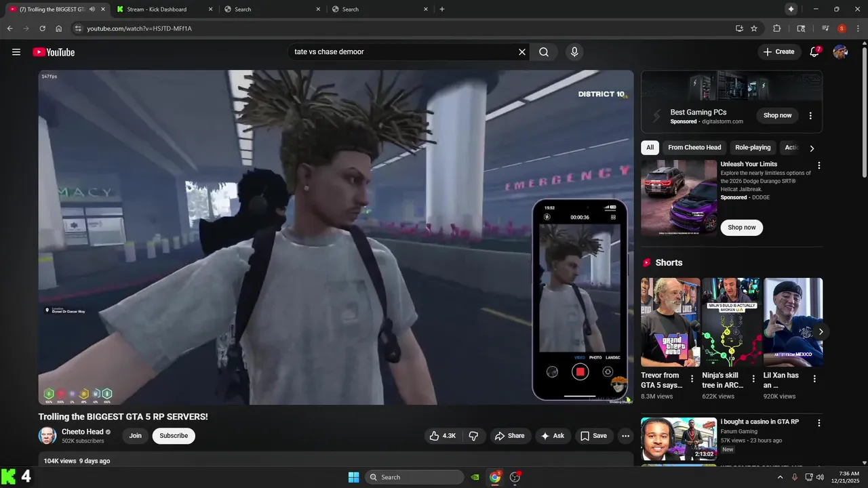Viewport: 868px width, 488px height.
Task: Share the video
Action: 509,436
